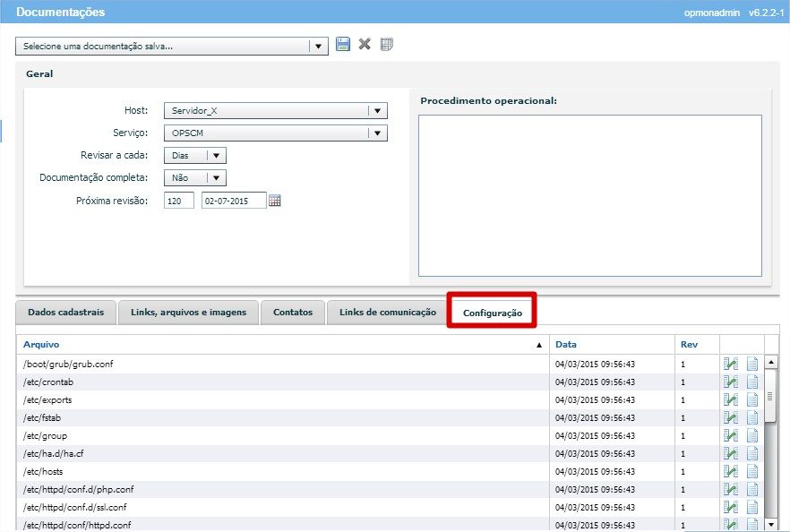
Task: Open the Links, arquivos e imagens tab
Action: pyautogui.click(x=188, y=313)
